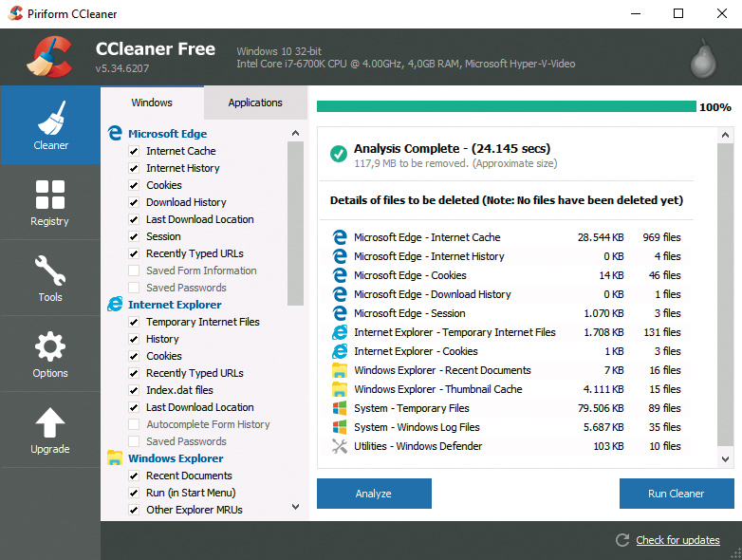Click the refresh icon beside Check for updates

pos(622,540)
